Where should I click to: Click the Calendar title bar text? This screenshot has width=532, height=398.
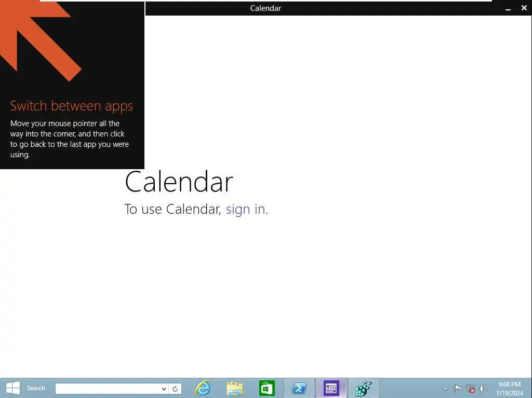tap(265, 8)
